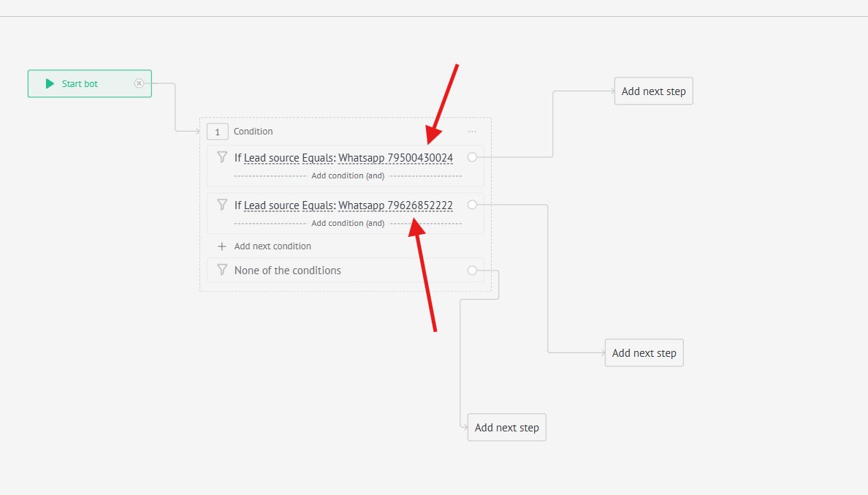Change the Lead source field in the first condition
Viewport: 868px width, 495px height.
[272, 158]
